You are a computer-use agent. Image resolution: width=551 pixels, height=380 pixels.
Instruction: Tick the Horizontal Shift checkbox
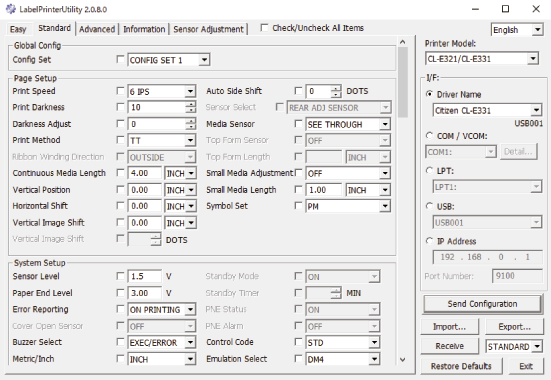pos(120,205)
